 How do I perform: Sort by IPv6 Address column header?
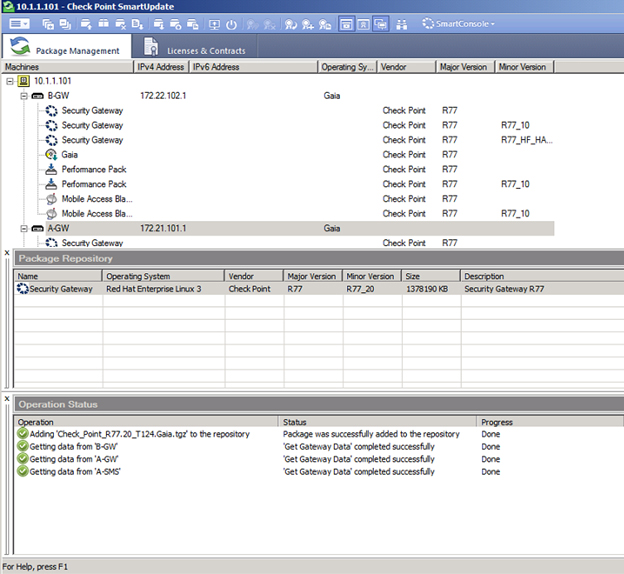(x=254, y=67)
